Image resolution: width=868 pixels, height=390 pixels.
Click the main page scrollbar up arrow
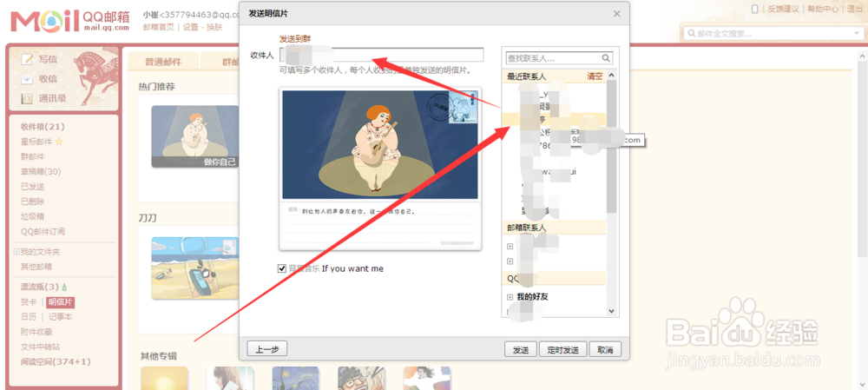click(x=863, y=56)
